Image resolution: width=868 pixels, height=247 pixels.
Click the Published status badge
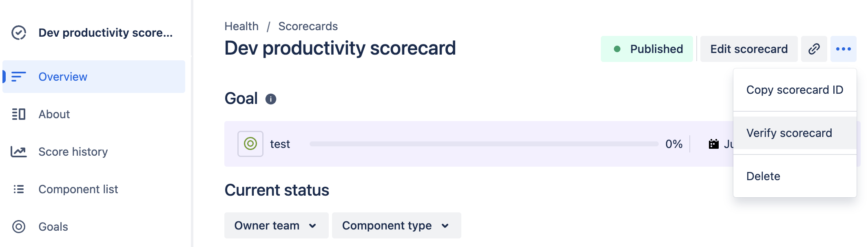(647, 49)
